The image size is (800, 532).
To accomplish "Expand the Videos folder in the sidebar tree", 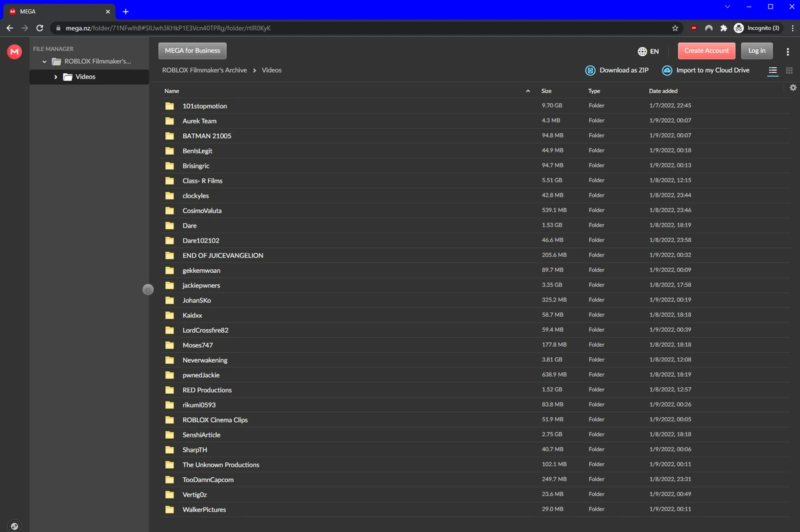I will click(x=56, y=77).
